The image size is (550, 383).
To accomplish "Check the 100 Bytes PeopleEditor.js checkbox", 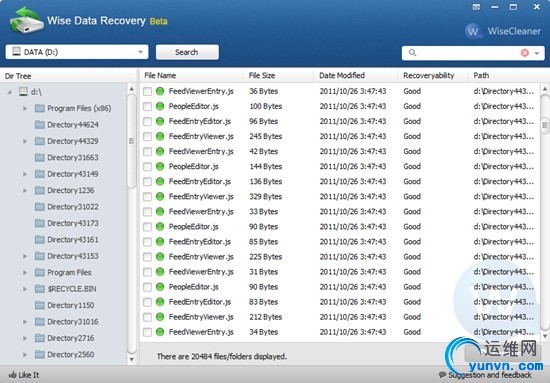I will [147, 107].
